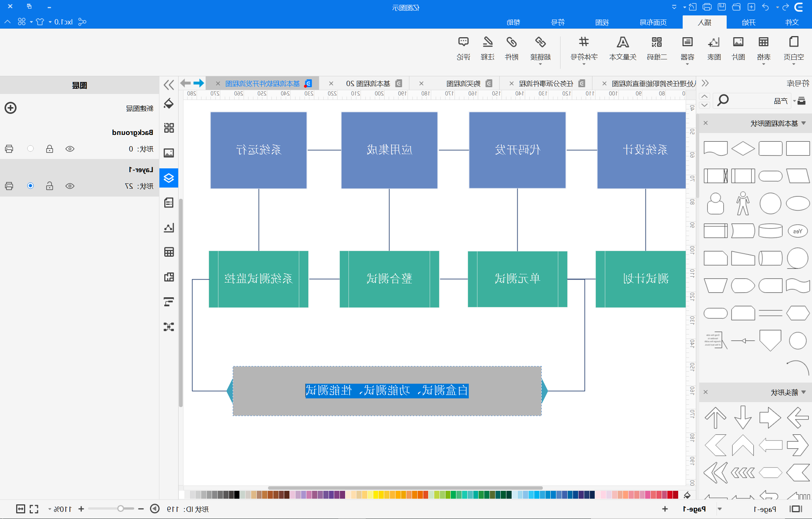Open the 字体符号 dropdown arrow
The image size is (812, 519).
(584, 64)
